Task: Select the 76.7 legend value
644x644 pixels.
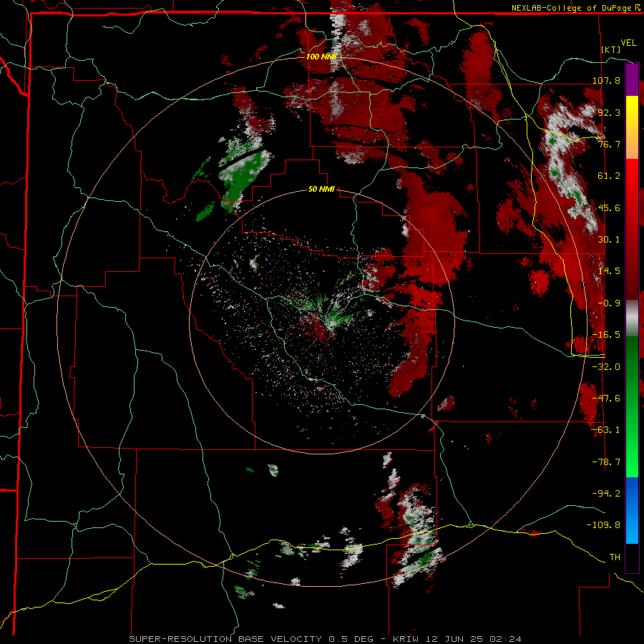Action: tap(609, 144)
